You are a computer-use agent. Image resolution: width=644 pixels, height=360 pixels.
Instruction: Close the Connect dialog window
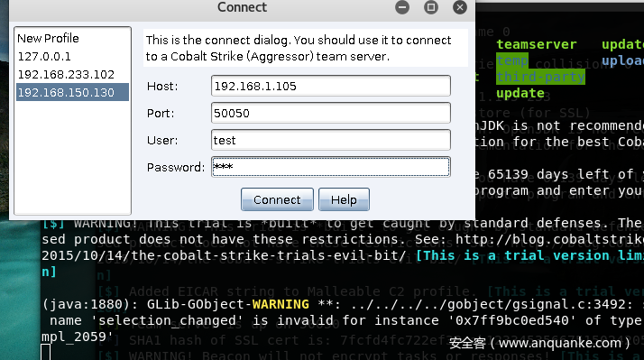(x=460, y=7)
